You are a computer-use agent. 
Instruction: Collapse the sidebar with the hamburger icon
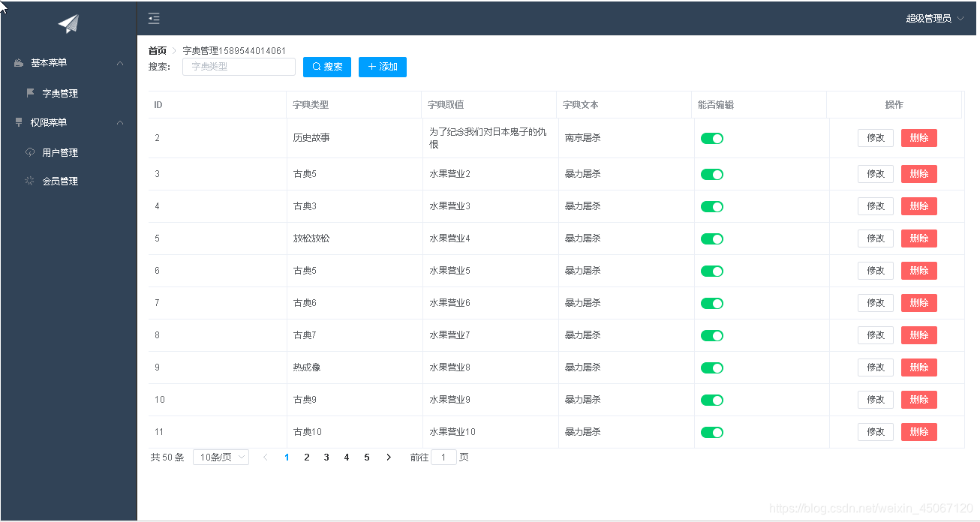(154, 19)
